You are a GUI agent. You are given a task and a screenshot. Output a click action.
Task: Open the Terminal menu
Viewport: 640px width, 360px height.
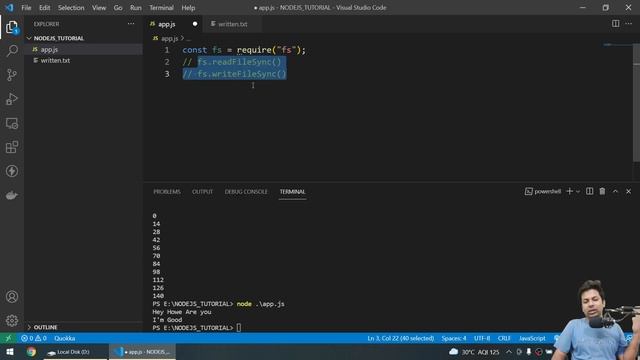(x=161, y=8)
